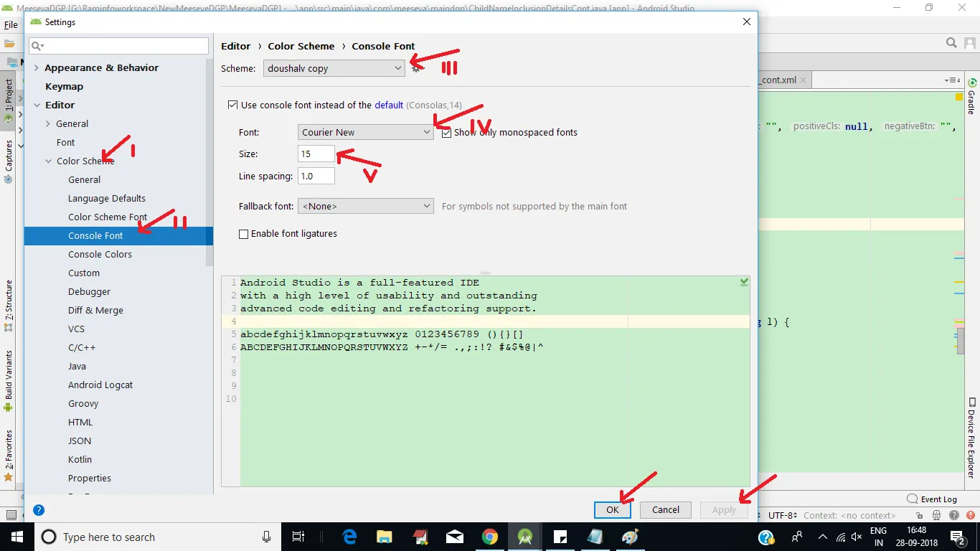Click the microphone icon in taskbar search

point(267,537)
